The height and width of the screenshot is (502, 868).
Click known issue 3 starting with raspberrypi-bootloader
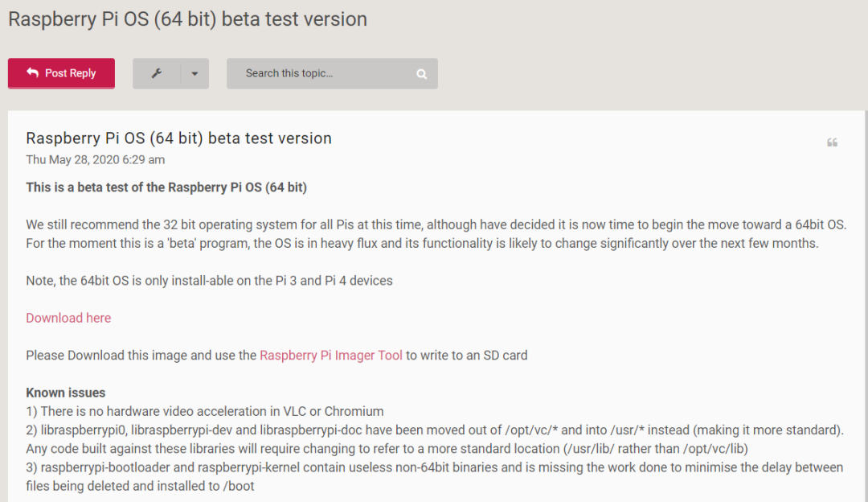coord(434,467)
